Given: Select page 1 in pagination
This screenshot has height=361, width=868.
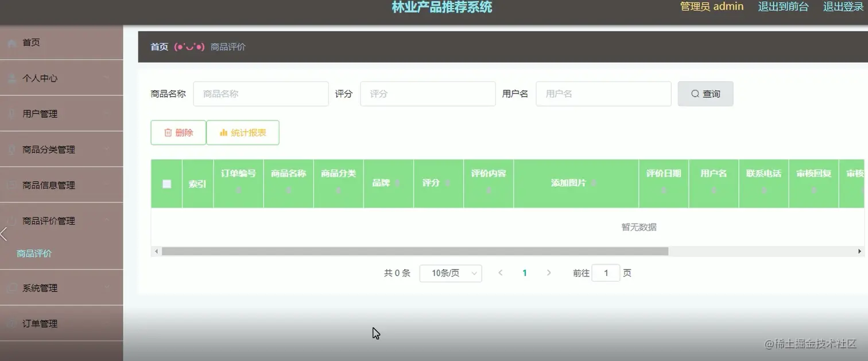Looking at the screenshot, I should click(525, 273).
